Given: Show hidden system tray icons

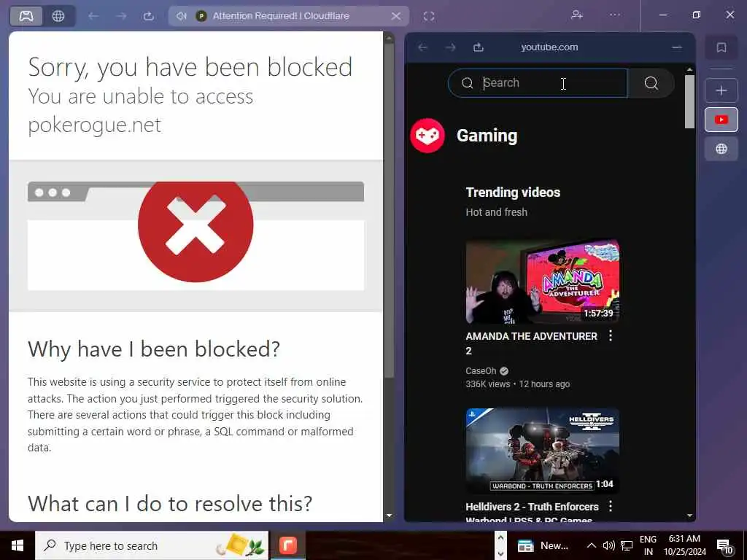Looking at the screenshot, I should tap(591, 545).
